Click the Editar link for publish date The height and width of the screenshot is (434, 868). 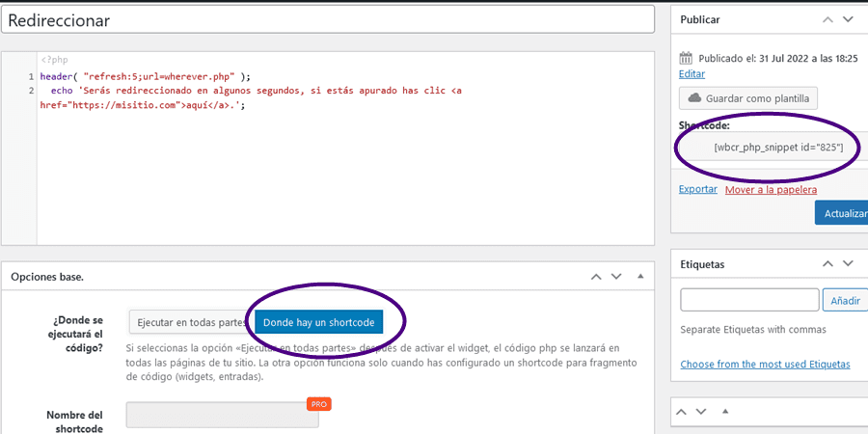[692, 74]
